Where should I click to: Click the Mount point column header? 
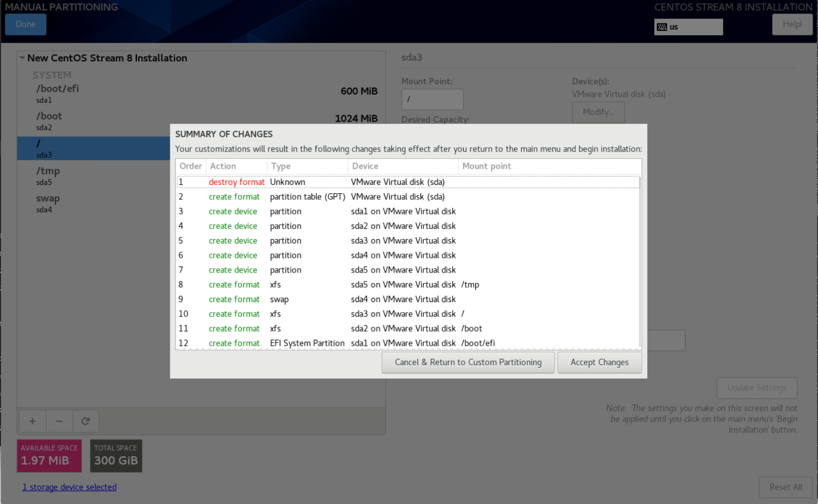(x=549, y=166)
